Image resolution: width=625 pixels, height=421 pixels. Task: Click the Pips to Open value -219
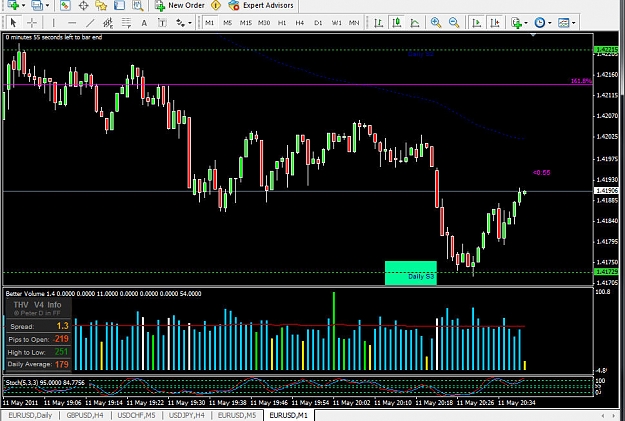click(61, 339)
